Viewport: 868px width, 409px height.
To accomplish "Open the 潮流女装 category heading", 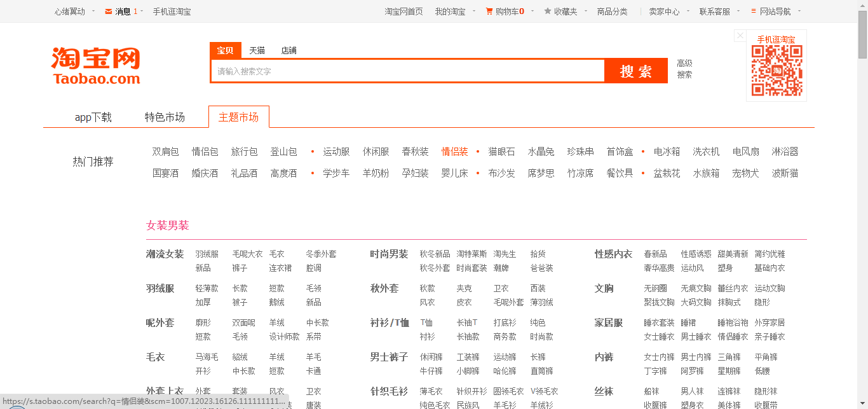I will click(165, 254).
